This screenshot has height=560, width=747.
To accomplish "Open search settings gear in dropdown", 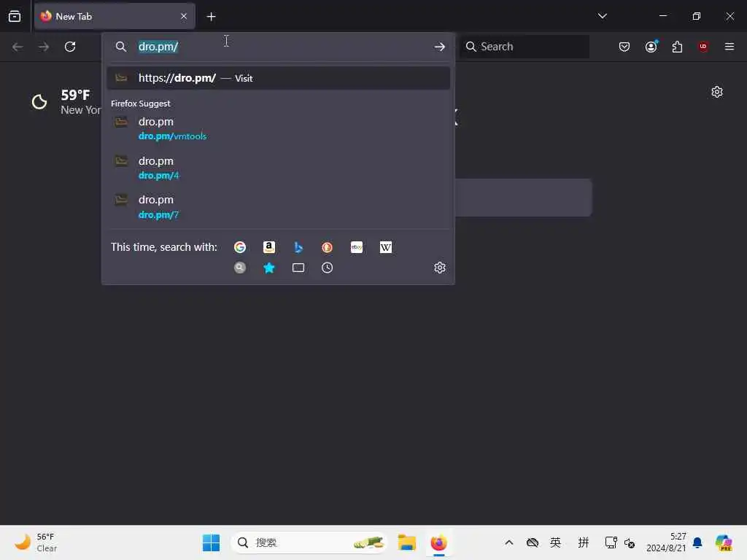I will [440, 268].
